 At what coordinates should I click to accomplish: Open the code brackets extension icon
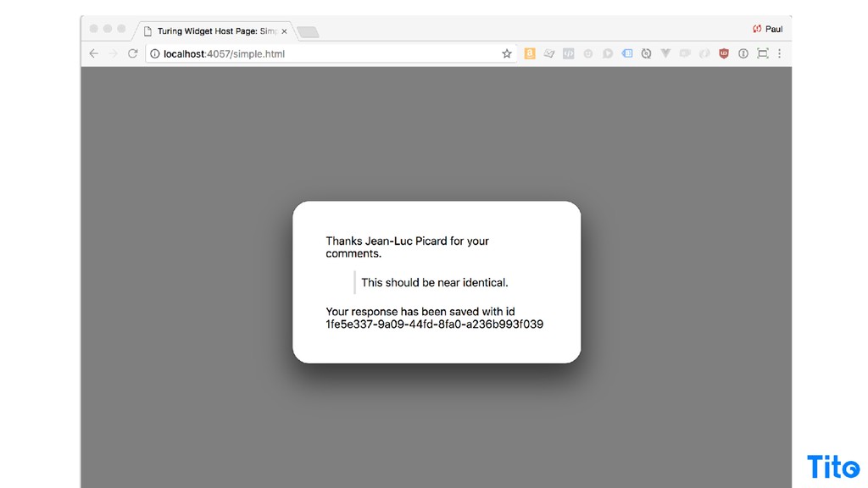click(569, 53)
